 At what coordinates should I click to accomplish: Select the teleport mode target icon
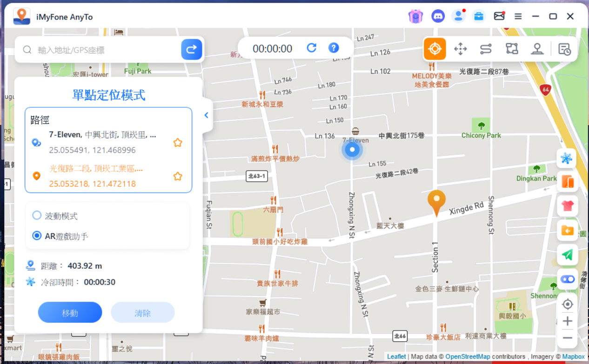tap(435, 49)
